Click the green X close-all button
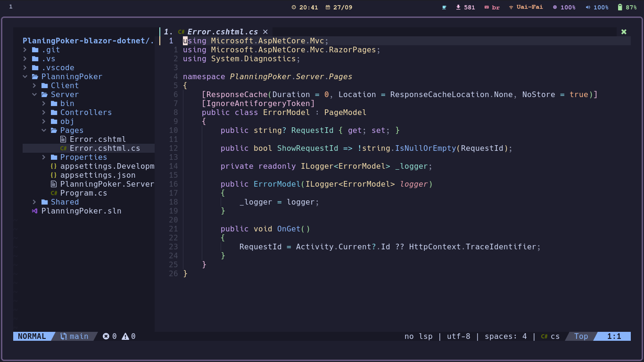The height and width of the screenshot is (362, 644). [x=624, y=32]
